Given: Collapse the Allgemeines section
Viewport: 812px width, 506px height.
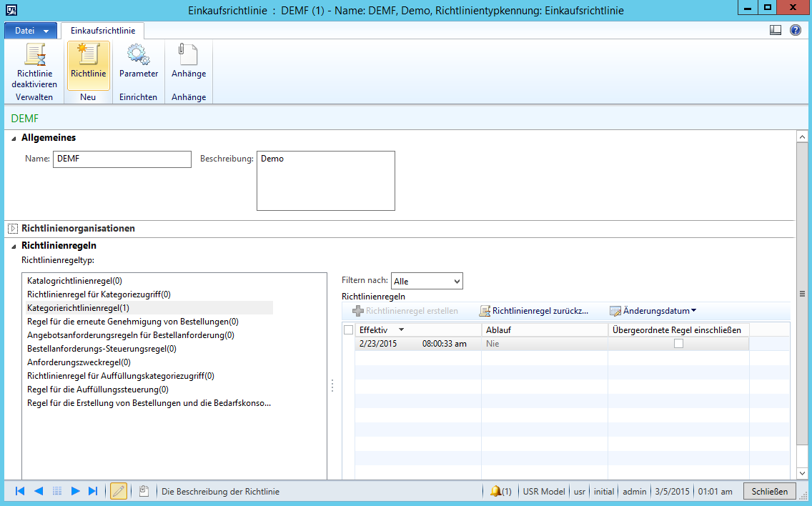Looking at the screenshot, I should click(x=14, y=138).
